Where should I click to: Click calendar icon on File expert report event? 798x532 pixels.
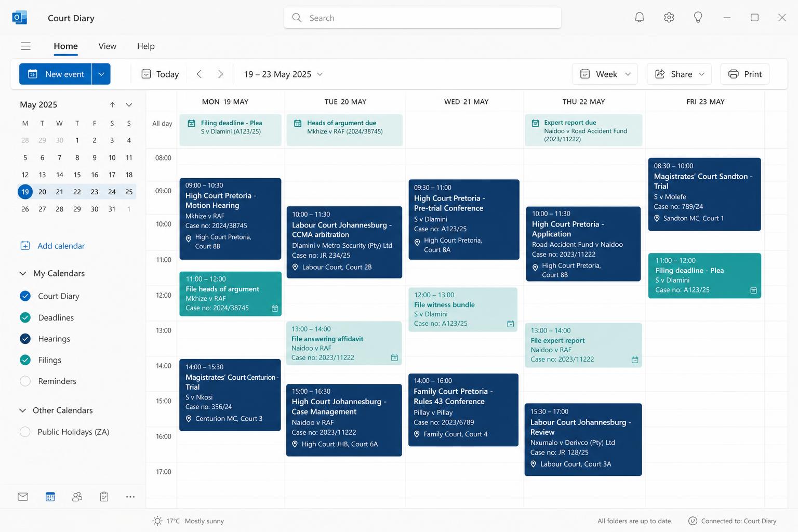tap(635, 360)
